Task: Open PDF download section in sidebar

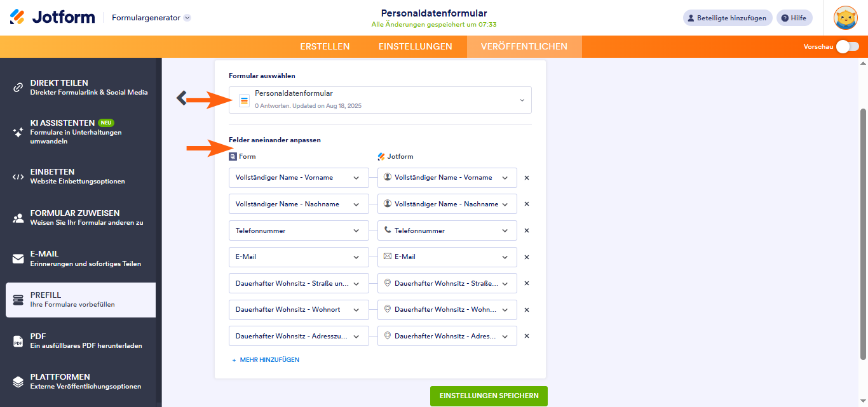Action: point(81,341)
